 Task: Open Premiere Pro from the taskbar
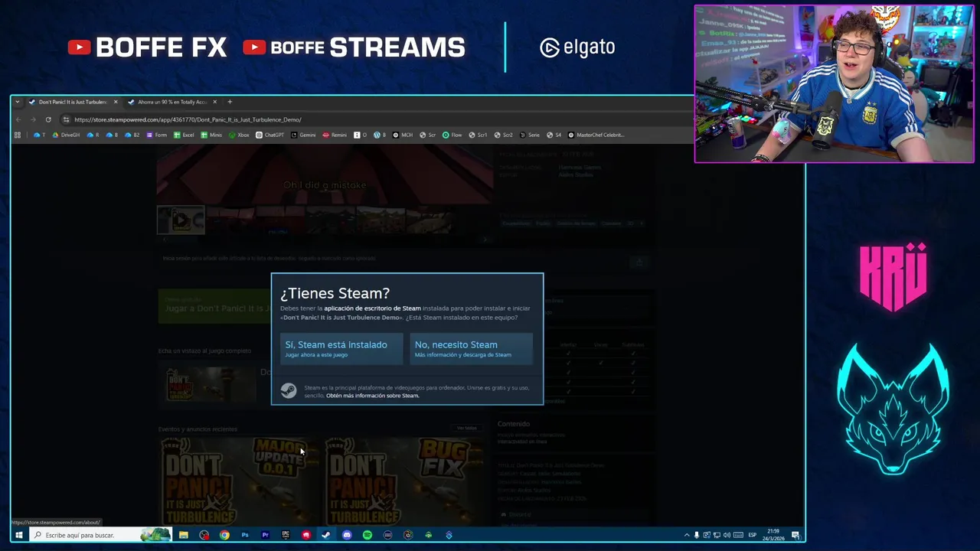coord(265,535)
